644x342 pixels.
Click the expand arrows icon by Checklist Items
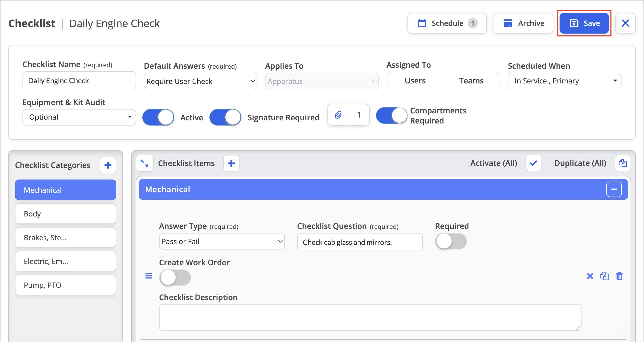145,163
